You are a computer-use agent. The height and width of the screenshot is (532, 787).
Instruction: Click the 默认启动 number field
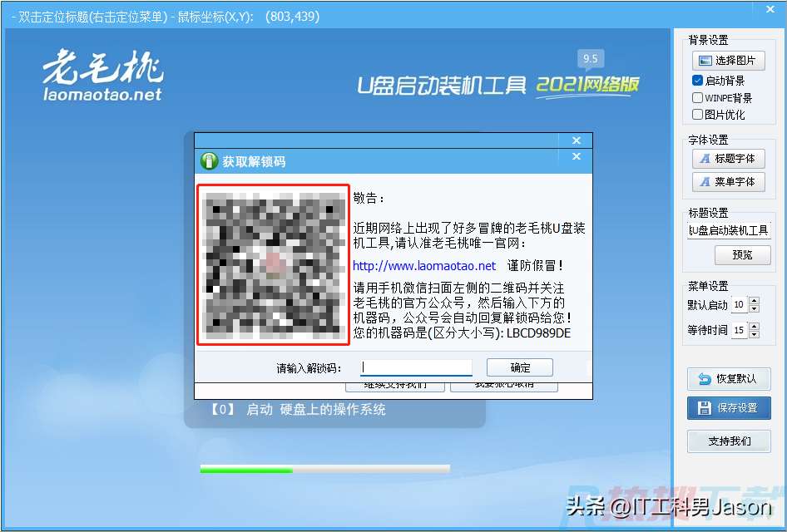coord(740,304)
